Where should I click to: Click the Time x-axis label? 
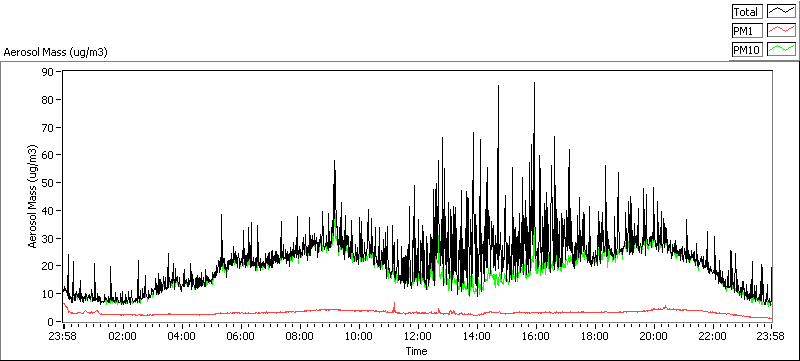416,351
